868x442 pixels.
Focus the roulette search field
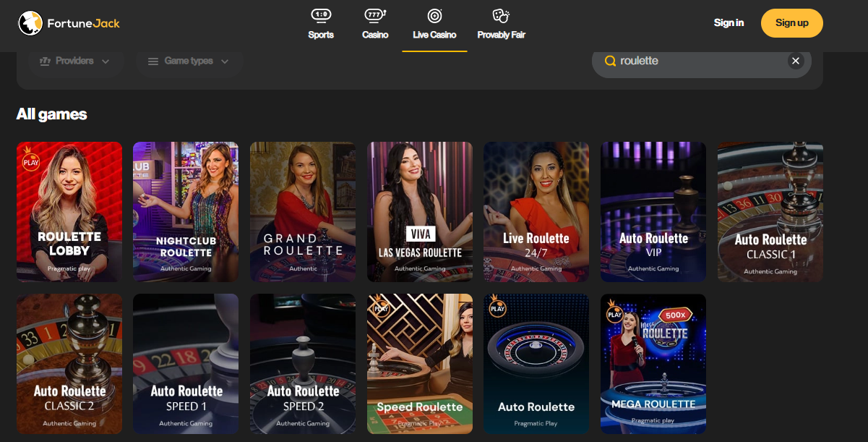tap(701, 61)
